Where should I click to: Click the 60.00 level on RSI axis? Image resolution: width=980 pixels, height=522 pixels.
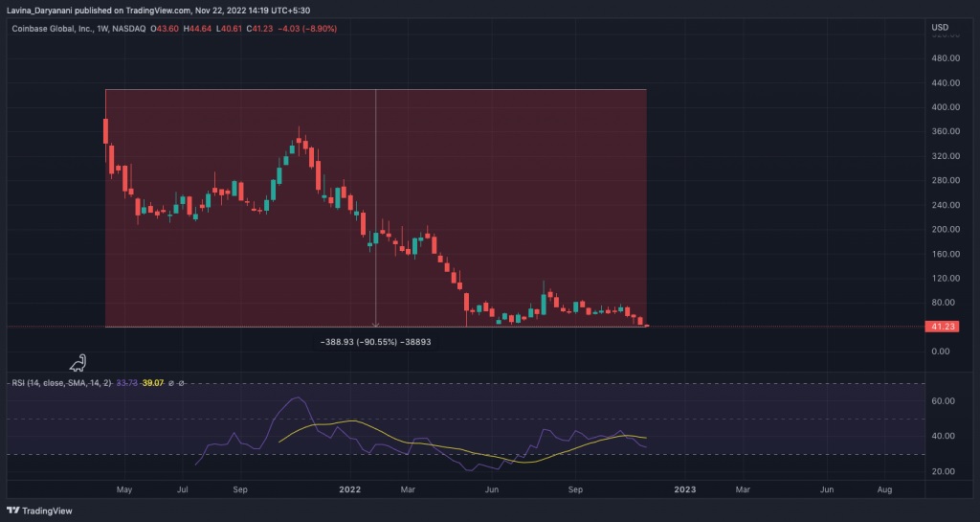[x=946, y=401]
